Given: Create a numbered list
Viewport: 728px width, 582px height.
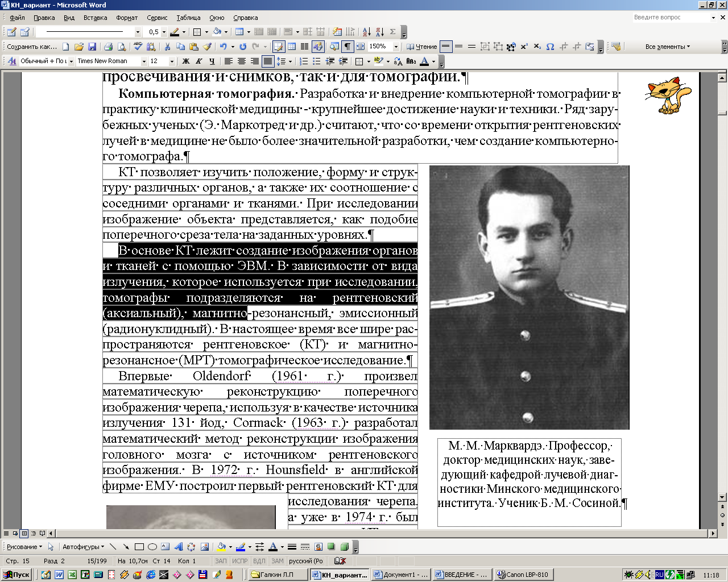Looking at the screenshot, I should pos(304,61).
